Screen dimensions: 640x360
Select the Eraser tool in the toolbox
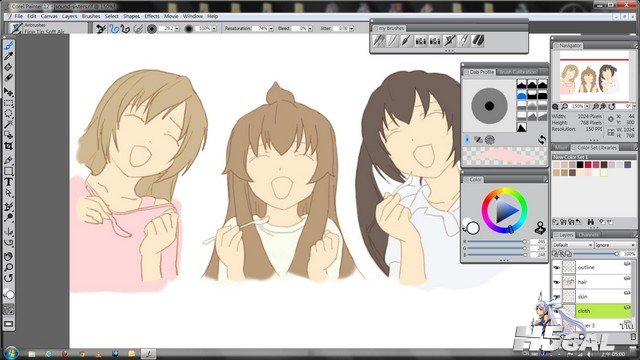9,77
